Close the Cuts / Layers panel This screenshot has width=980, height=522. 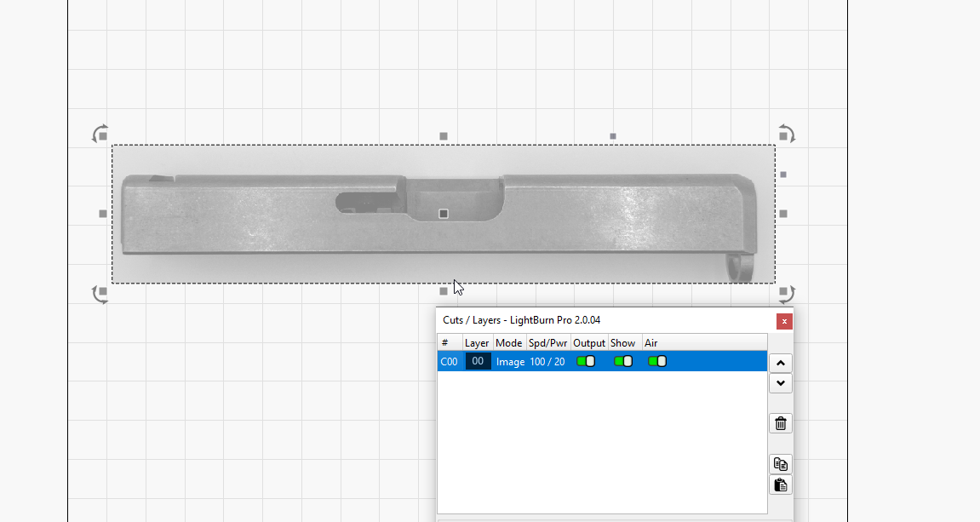pyautogui.click(x=784, y=321)
